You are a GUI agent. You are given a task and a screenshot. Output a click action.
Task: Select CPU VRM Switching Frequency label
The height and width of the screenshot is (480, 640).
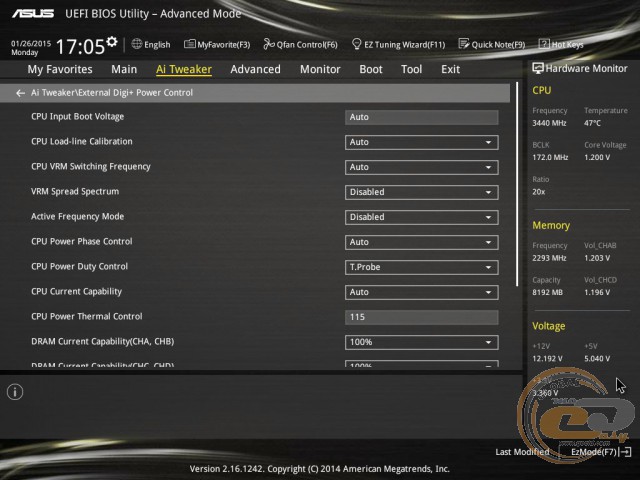point(91,167)
